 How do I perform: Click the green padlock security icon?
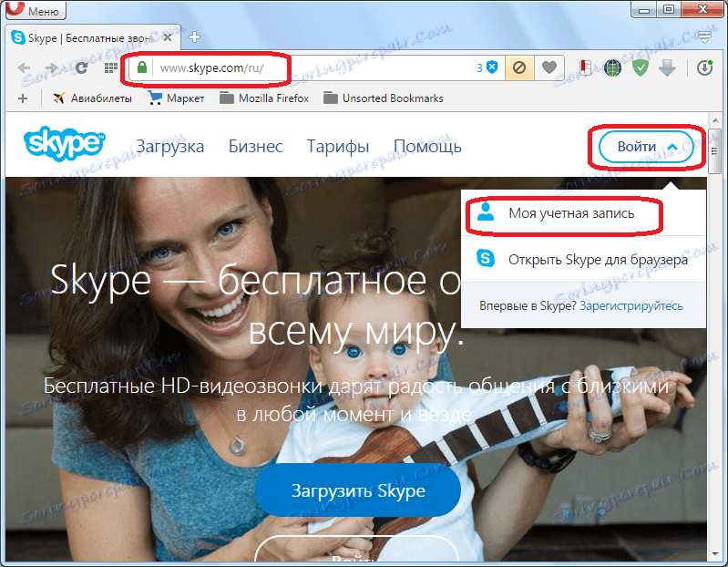pyautogui.click(x=141, y=67)
